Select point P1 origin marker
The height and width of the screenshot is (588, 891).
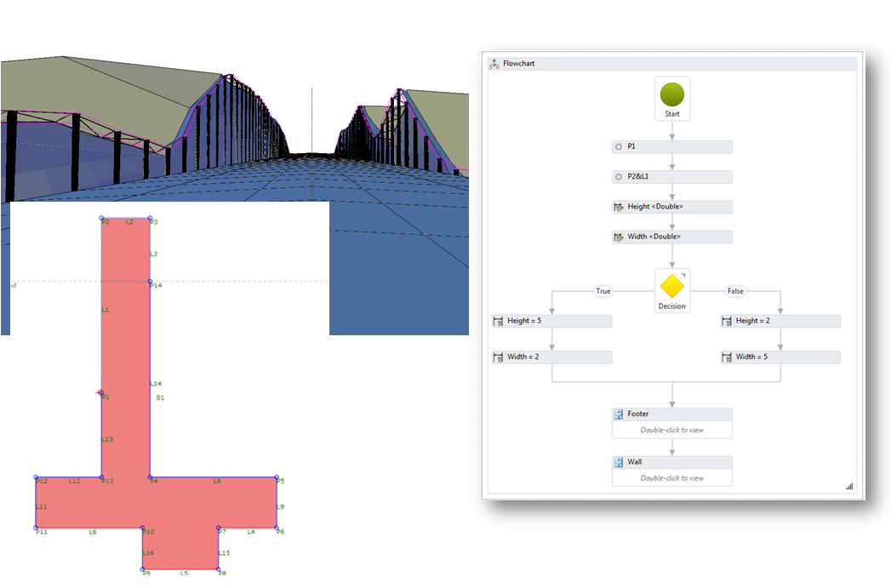click(x=101, y=393)
